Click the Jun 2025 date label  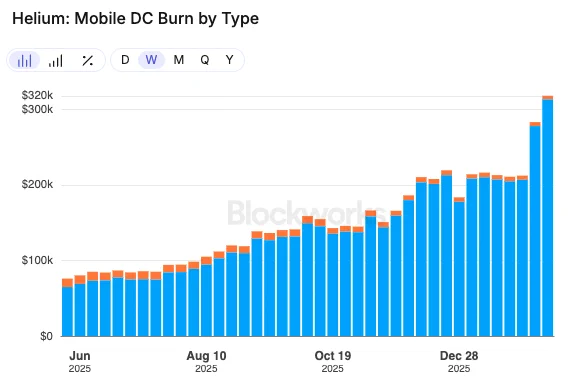click(80, 362)
